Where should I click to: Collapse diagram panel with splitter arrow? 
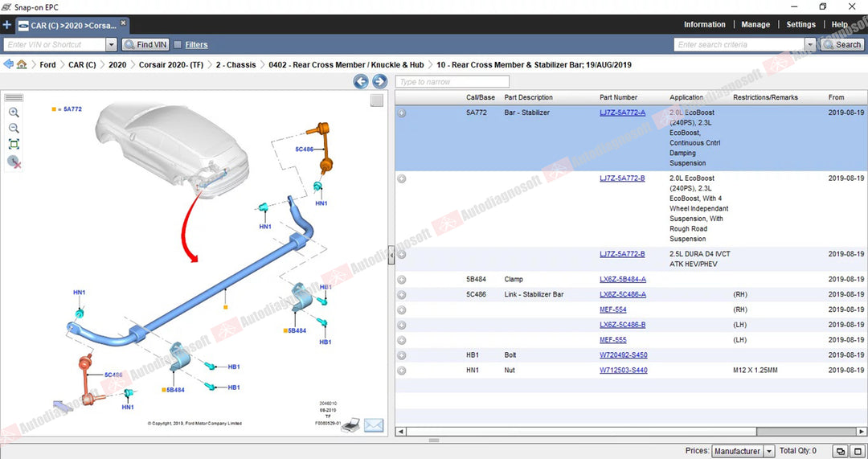tap(391, 256)
